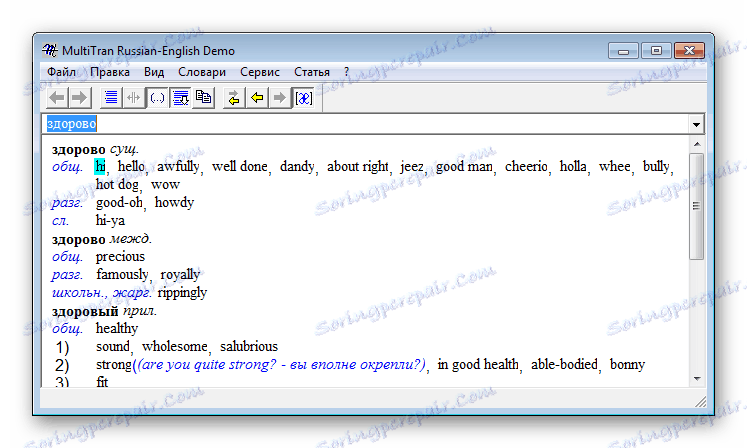Click the translation 'whee'
The image size is (747, 448).
tap(615, 166)
